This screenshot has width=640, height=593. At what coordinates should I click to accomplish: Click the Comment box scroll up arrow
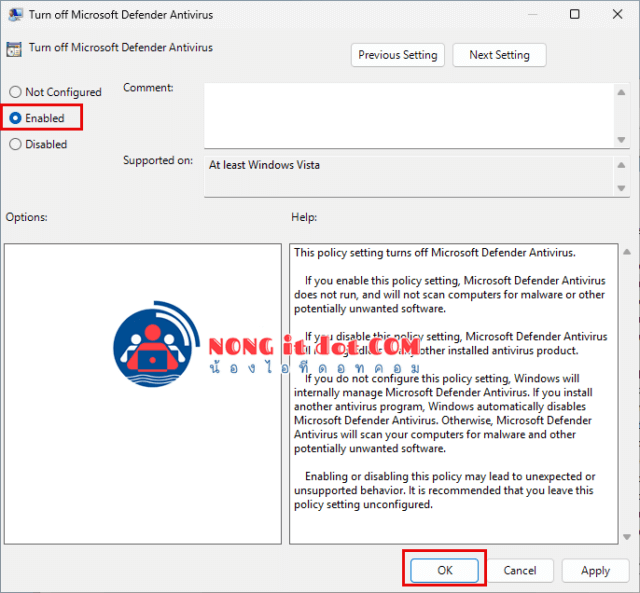pyautogui.click(x=621, y=92)
